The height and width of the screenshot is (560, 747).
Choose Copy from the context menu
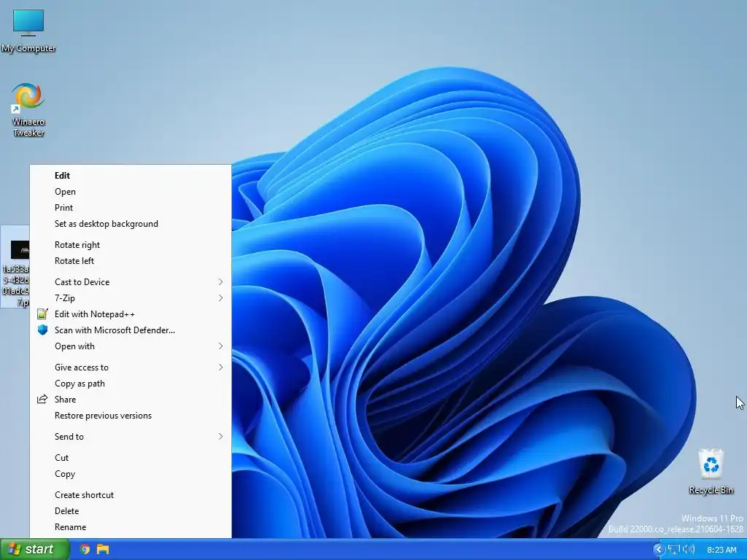click(131, 474)
